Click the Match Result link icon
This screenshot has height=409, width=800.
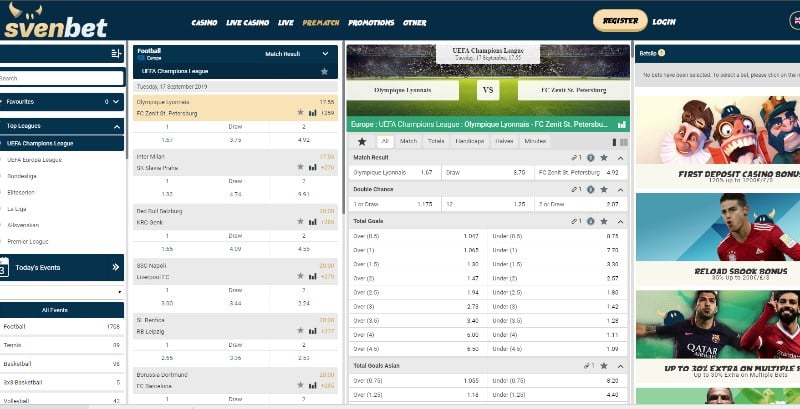click(576, 158)
